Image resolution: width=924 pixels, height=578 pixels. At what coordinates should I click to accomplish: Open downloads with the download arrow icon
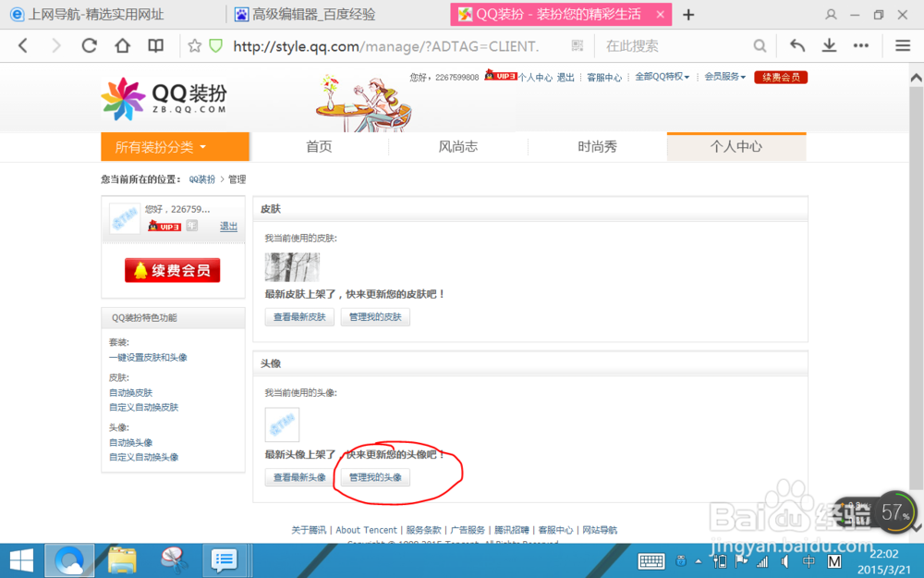coord(829,45)
